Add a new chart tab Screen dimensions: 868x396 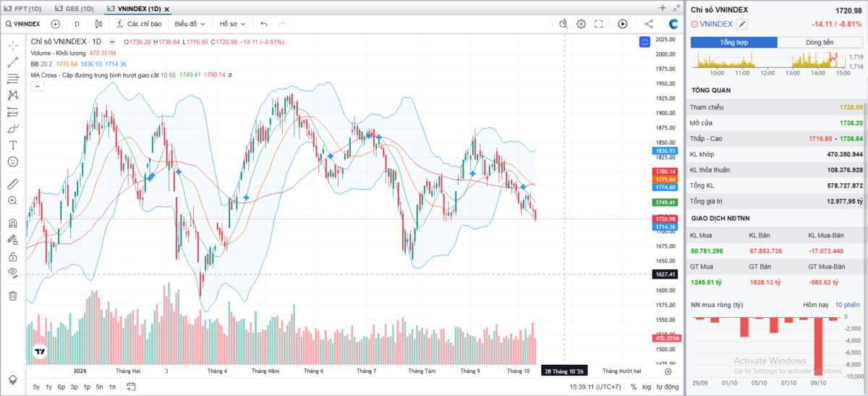click(663, 8)
